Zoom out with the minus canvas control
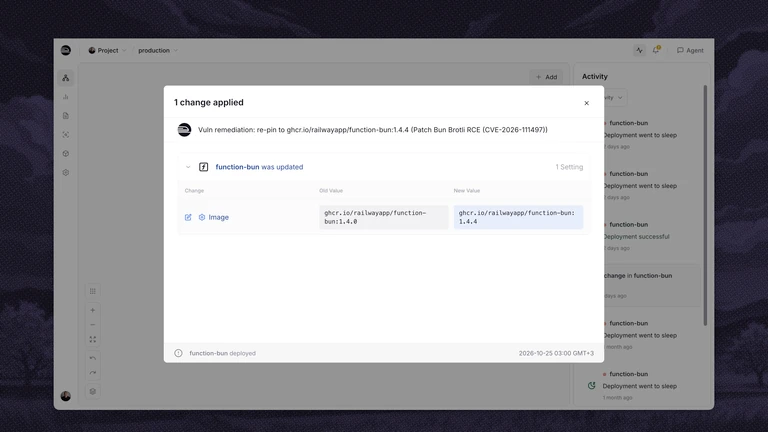 tap(93, 325)
